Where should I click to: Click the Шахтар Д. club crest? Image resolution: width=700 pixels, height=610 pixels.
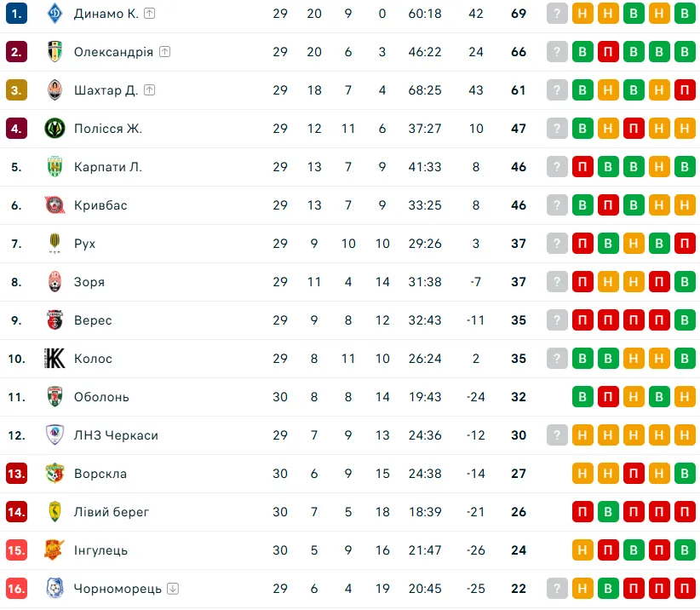tap(55, 90)
